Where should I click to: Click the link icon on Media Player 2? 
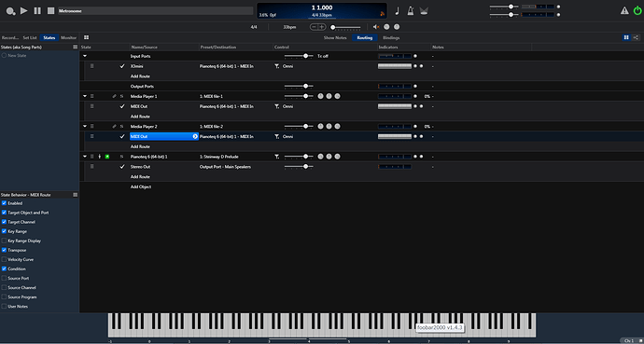tap(115, 126)
